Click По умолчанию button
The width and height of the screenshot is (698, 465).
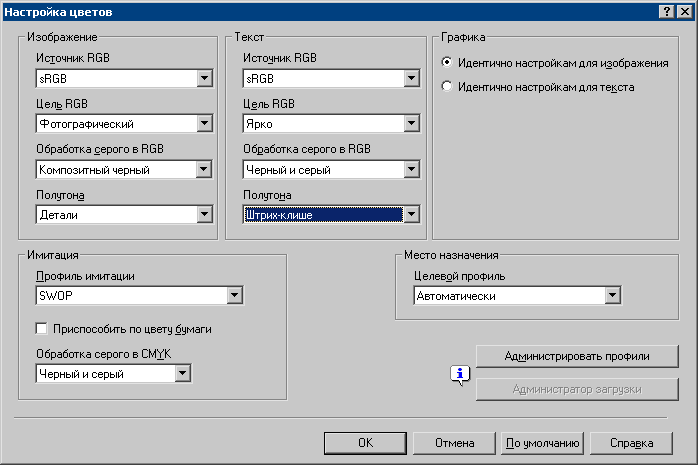(x=542, y=443)
